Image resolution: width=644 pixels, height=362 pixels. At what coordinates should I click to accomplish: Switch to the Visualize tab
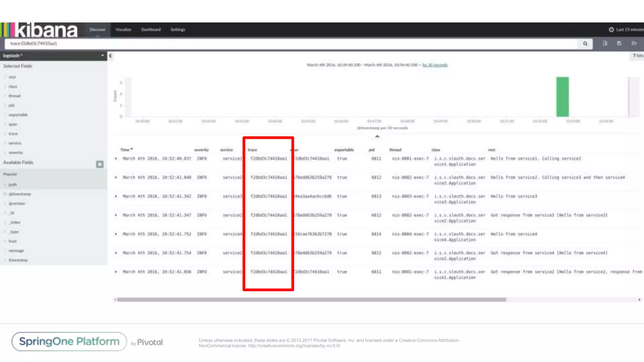click(x=123, y=30)
